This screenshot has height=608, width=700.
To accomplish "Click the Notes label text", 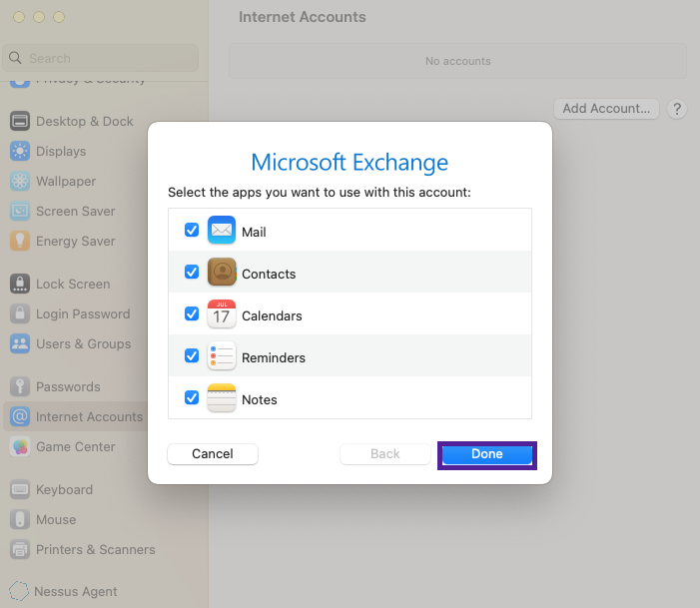I will [x=260, y=400].
